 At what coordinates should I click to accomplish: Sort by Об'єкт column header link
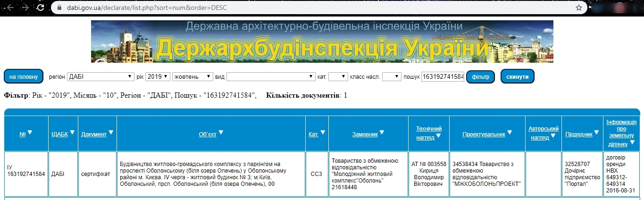coord(208,134)
